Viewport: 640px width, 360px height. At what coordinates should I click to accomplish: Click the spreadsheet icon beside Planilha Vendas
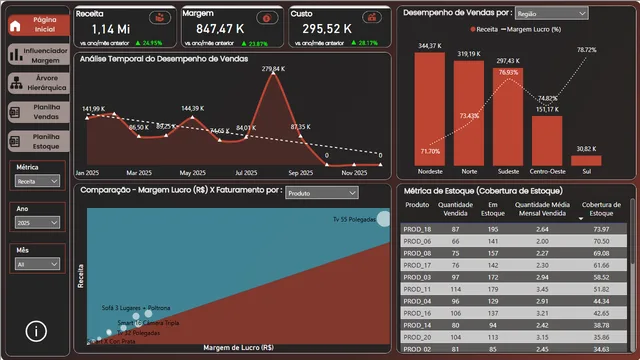(15, 112)
